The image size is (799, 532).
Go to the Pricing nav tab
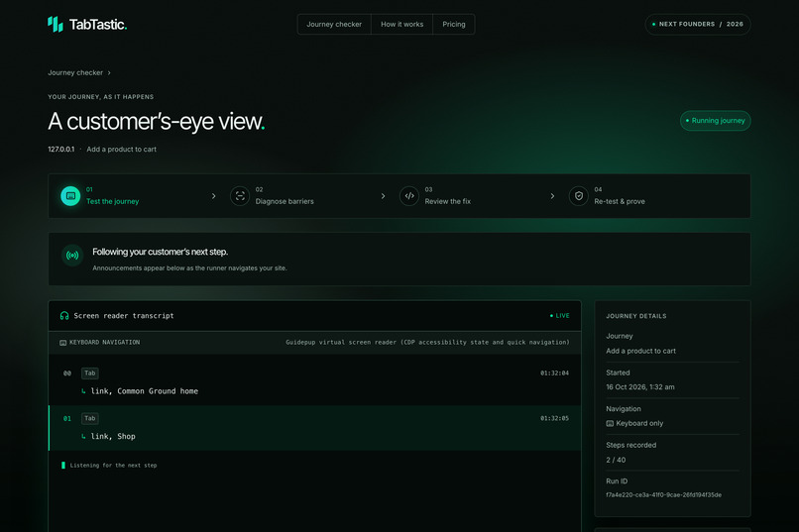pos(453,25)
